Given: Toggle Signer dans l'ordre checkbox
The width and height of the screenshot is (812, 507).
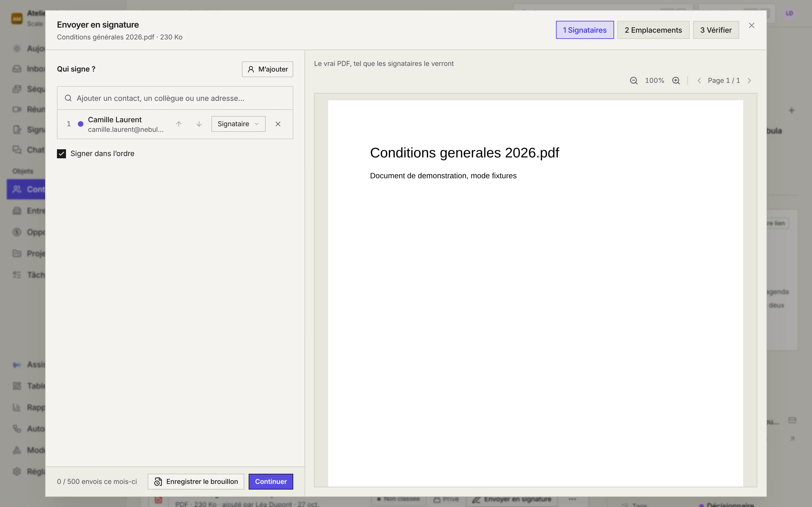Looking at the screenshot, I should 61,154.
